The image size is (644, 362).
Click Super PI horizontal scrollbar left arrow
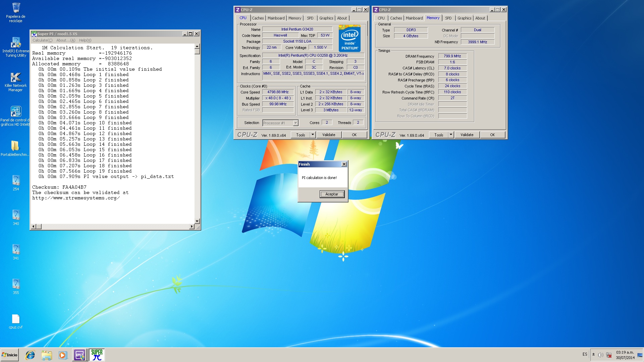pos(33,227)
